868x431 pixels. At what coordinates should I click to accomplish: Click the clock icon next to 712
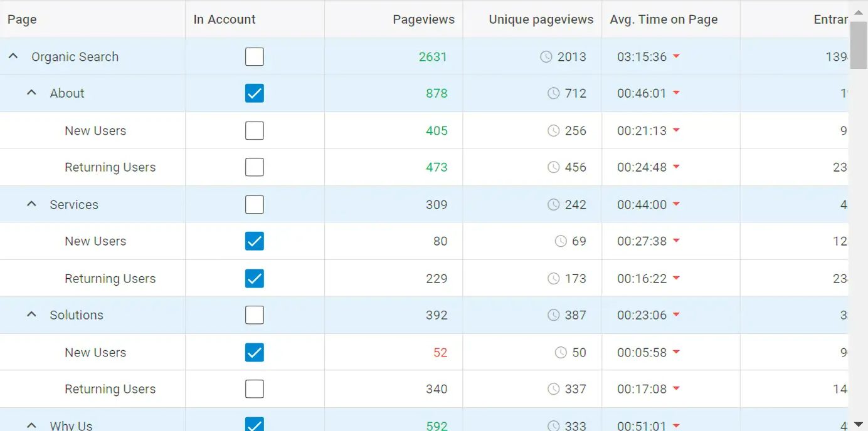553,93
